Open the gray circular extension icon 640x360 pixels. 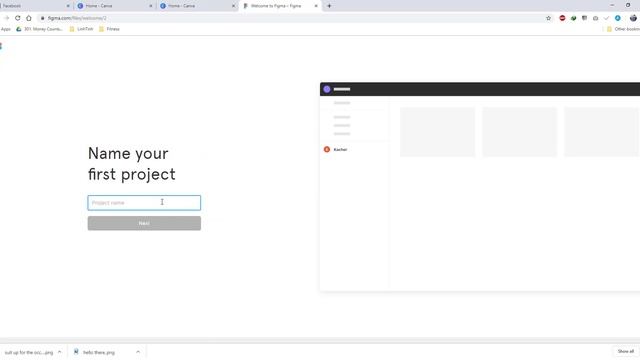click(x=596, y=18)
